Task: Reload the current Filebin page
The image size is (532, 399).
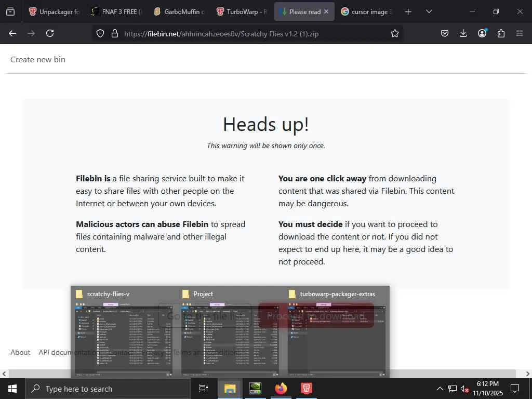Action: (x=50, y=33)
